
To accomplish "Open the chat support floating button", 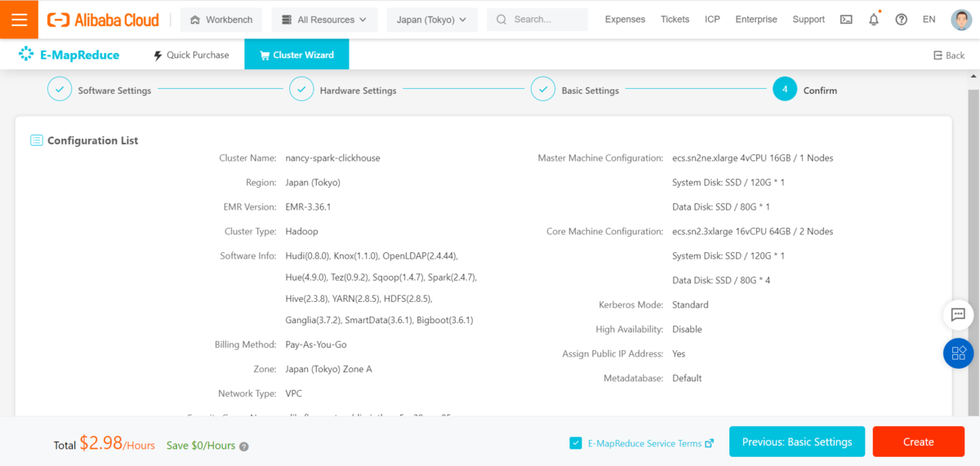I will (958, 315).
